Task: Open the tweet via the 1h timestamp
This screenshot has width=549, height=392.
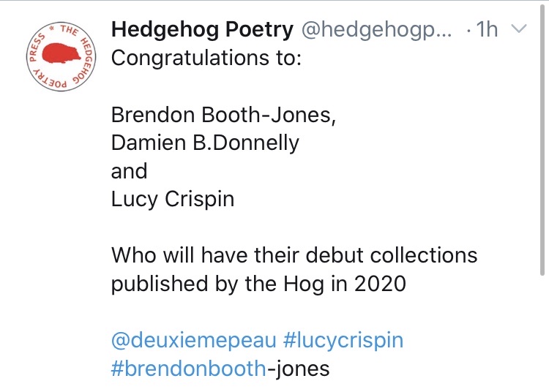Action: click(x=488, y=30)
